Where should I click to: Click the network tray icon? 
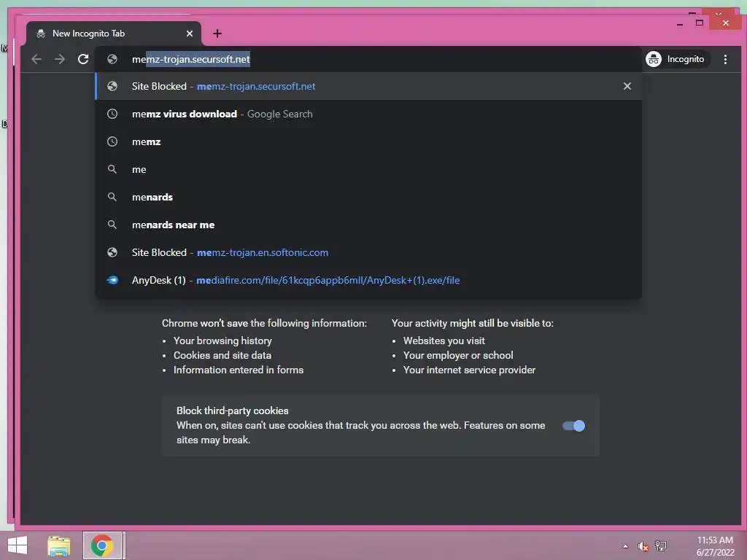tap(661, 545)
